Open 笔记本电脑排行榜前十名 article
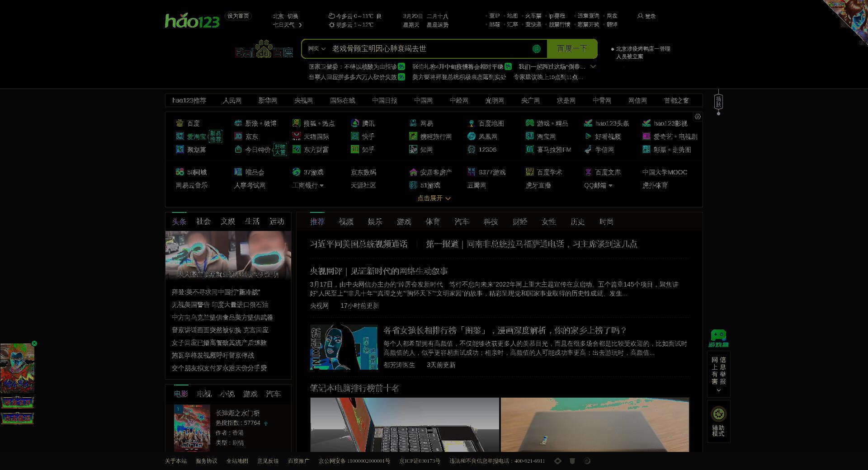Screen dimensions: 868x470 [x=354, y=388]
